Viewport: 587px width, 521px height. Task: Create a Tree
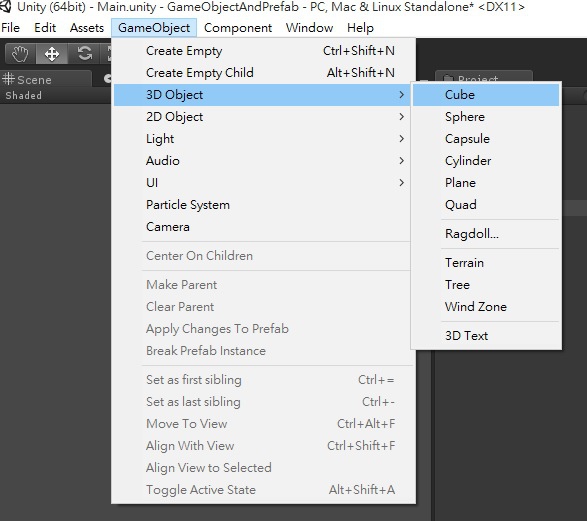pyautogui.click(x=486, y=285)
